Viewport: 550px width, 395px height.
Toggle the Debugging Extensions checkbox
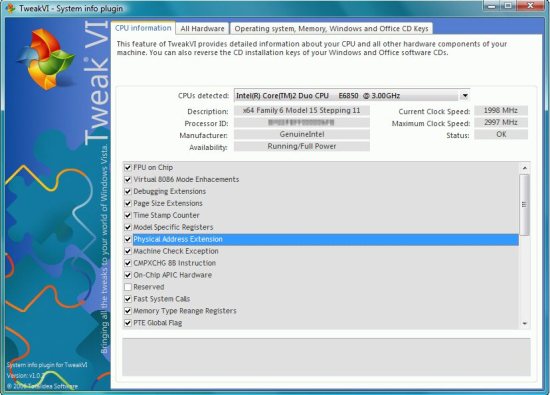[128, 192]
